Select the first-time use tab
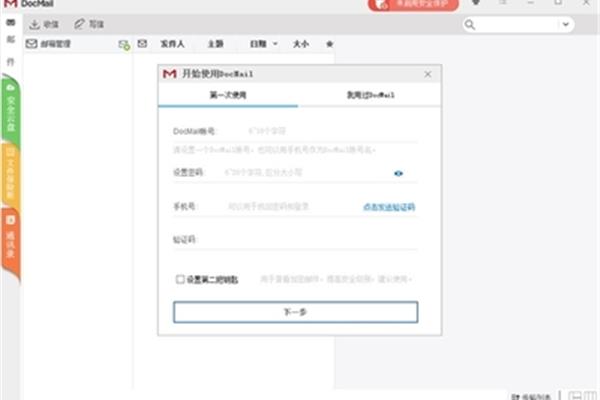 [228, 95]
